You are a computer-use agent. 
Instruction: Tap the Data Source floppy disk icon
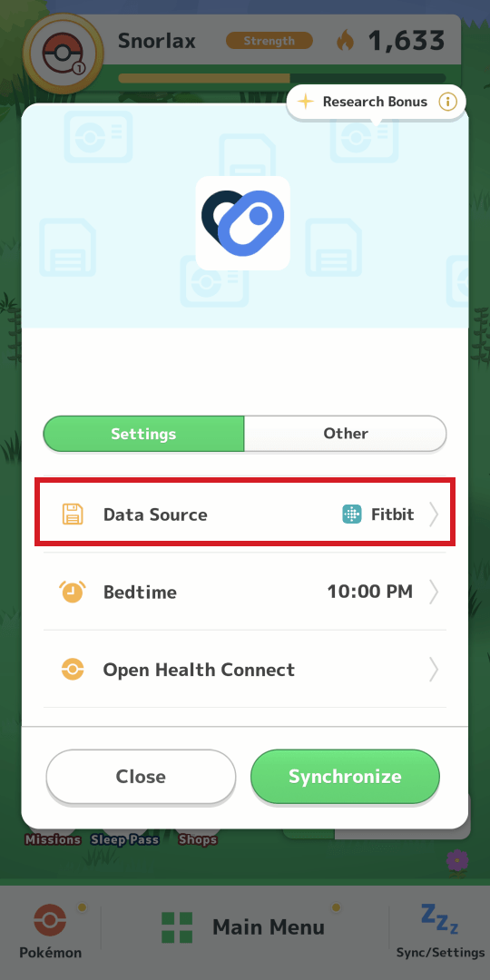[x=73, y=514]
